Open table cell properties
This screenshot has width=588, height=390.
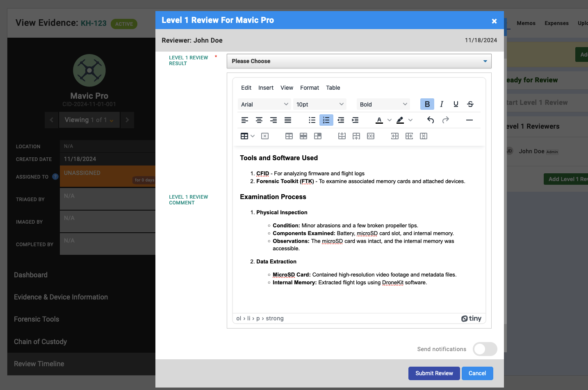pos(318,136)
